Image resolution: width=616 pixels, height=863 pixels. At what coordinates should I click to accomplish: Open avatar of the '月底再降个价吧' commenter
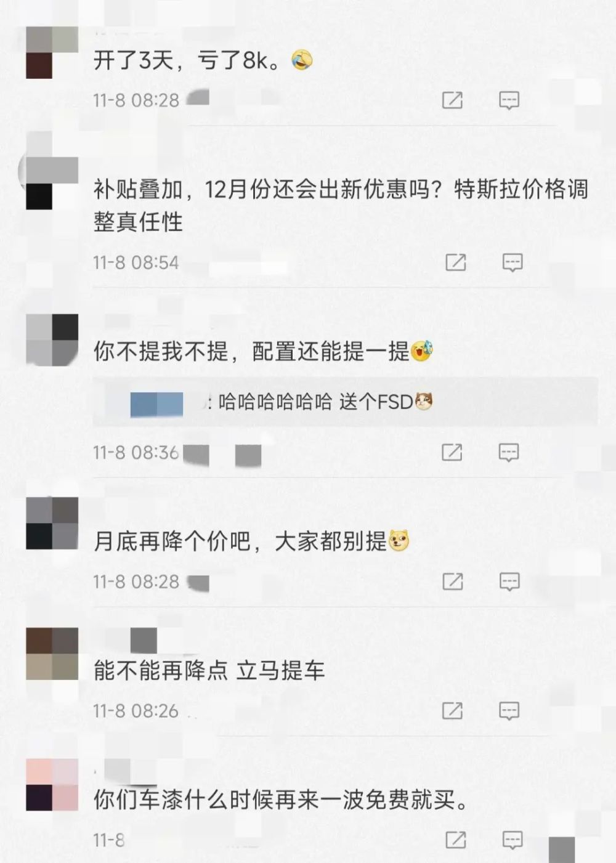[x=52, y=524]
